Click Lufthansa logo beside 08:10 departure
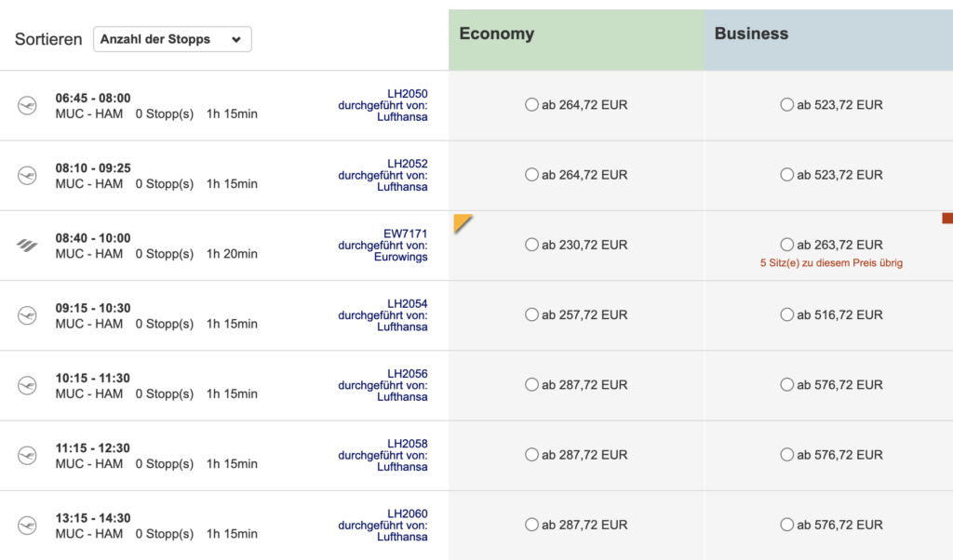 (x=27, y=175)
